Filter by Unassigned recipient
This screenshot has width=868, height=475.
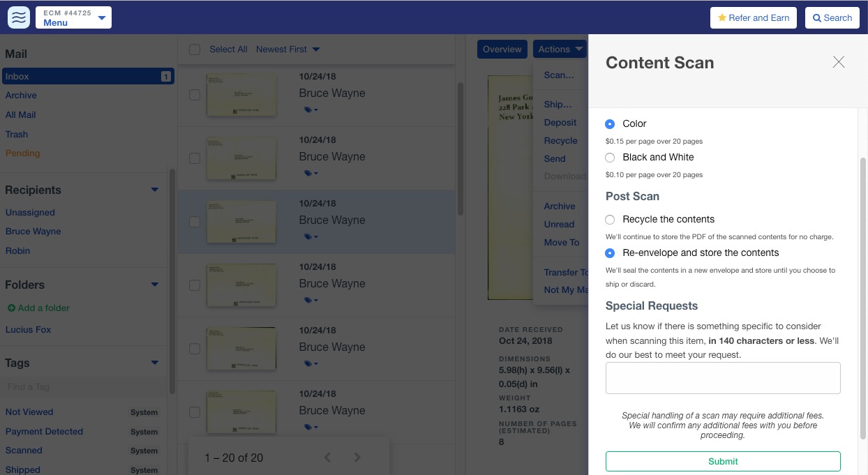point(30,212)
